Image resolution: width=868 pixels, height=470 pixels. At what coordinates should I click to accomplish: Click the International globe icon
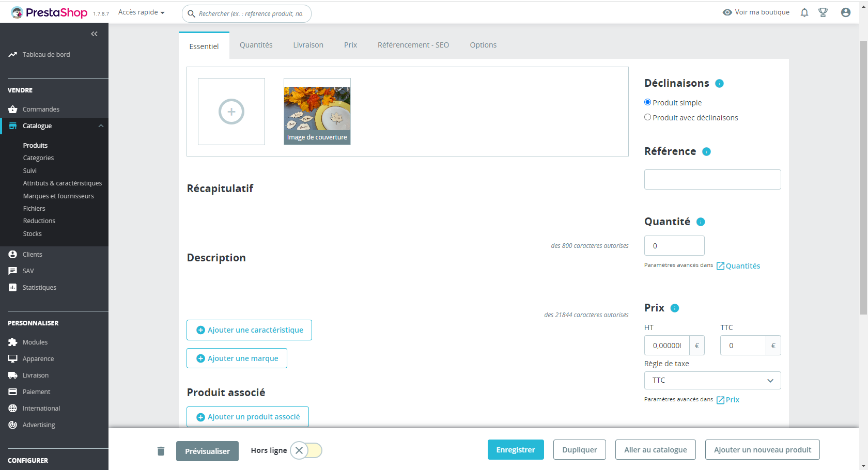coord(13,409)
